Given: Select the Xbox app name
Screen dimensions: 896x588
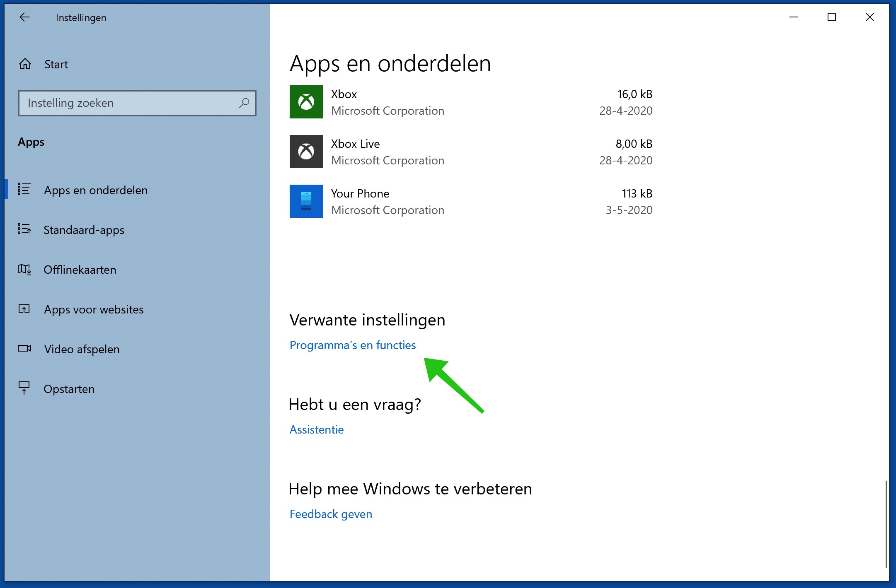Looking at the screenshot, I should point(344,94).
